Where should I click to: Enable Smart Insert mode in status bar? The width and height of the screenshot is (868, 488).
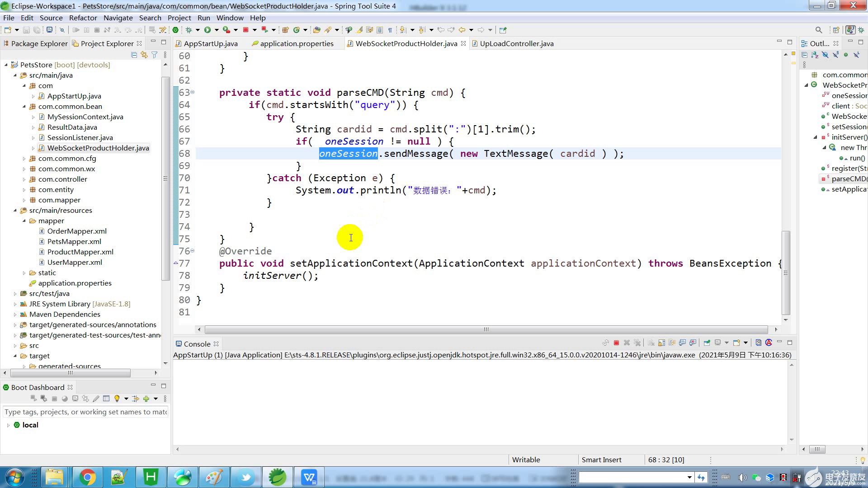pyautogui.click(x=602, y=460)
